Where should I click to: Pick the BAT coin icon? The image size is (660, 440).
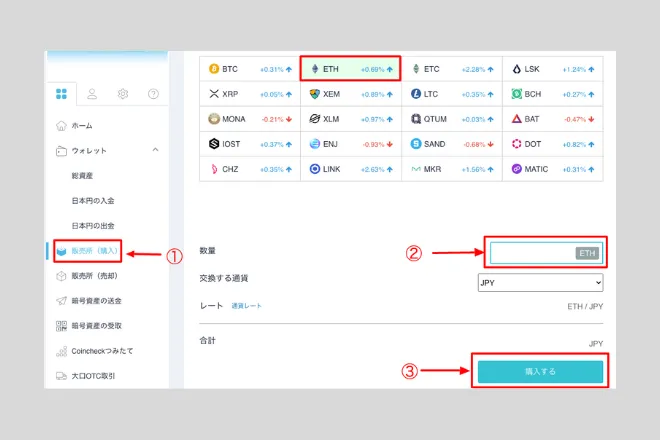coord(516,119)
